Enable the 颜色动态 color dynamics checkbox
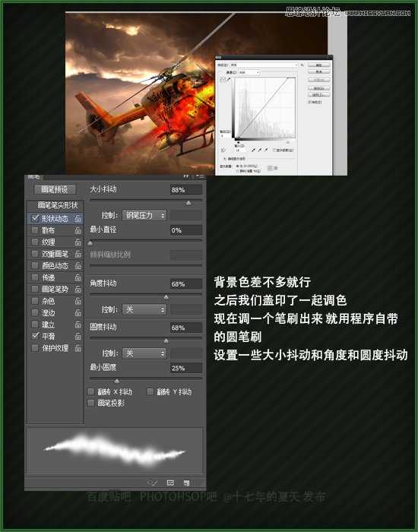Image resolution: width=418 pixels, height=532 pixels. [35, 265]
